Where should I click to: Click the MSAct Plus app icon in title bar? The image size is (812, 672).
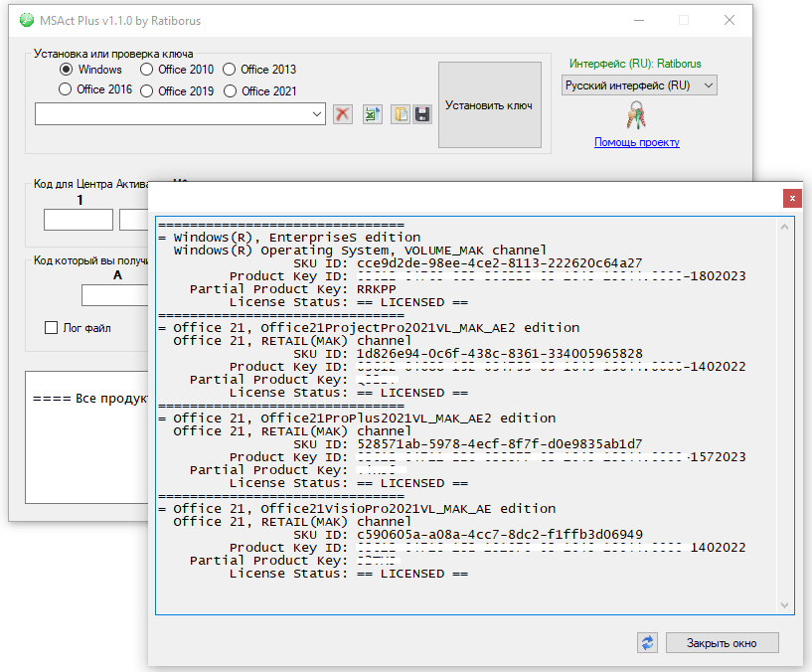(x=27, y=20)
